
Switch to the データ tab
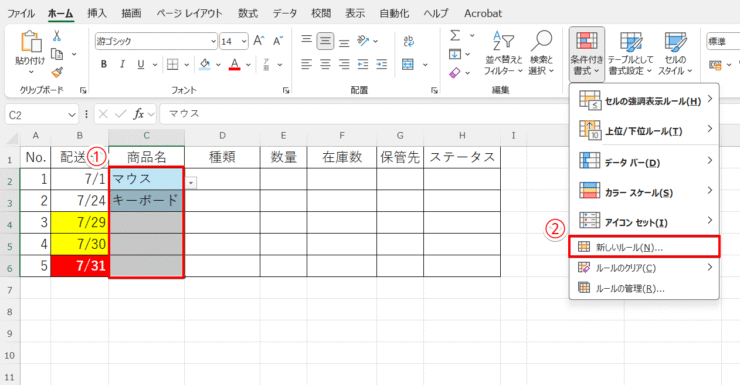(x=285, y=13)
